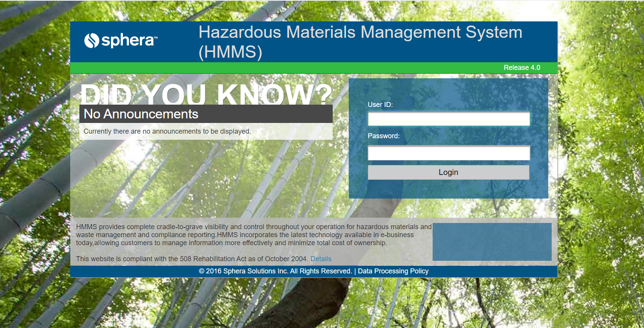This screenshot has width=644, height=328.
Task: Click the 508 Rehabilitation Act compliance sentence
Action: coord(192,259)
